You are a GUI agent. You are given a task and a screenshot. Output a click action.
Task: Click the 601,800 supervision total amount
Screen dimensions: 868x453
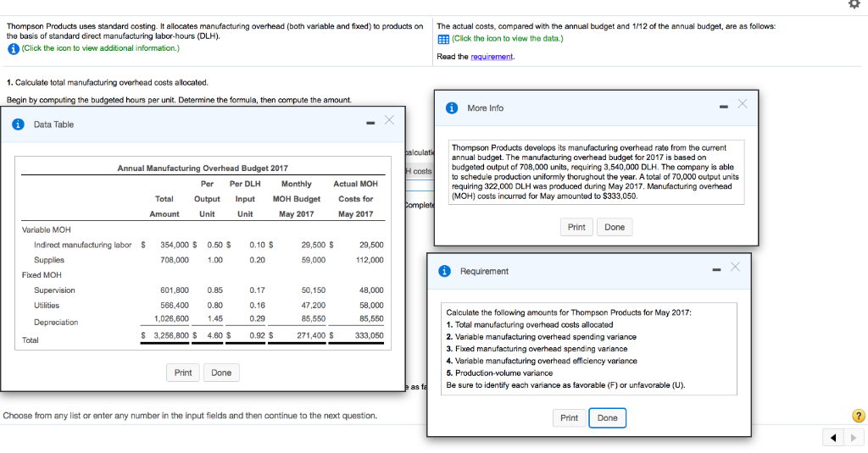175,290
